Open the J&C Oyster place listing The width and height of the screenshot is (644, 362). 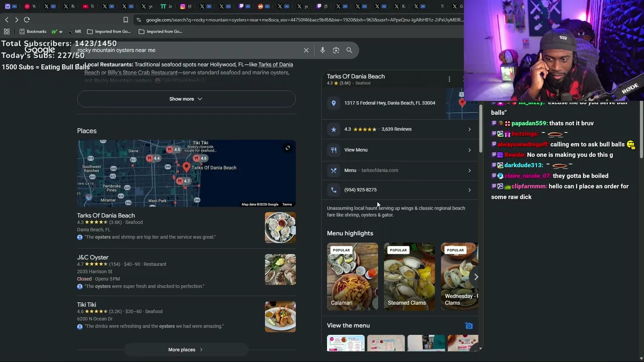(93, 257)
